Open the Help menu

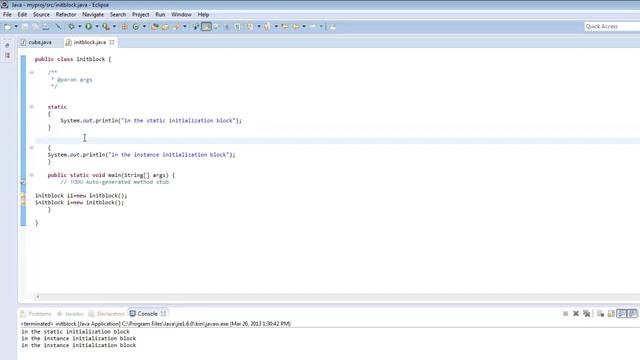pos(203,14)
